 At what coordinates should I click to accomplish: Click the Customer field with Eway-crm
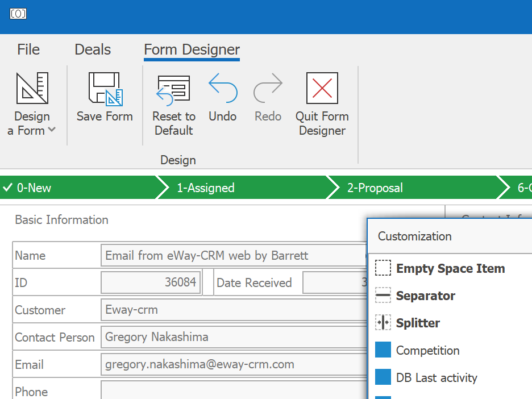coord(234,310)
